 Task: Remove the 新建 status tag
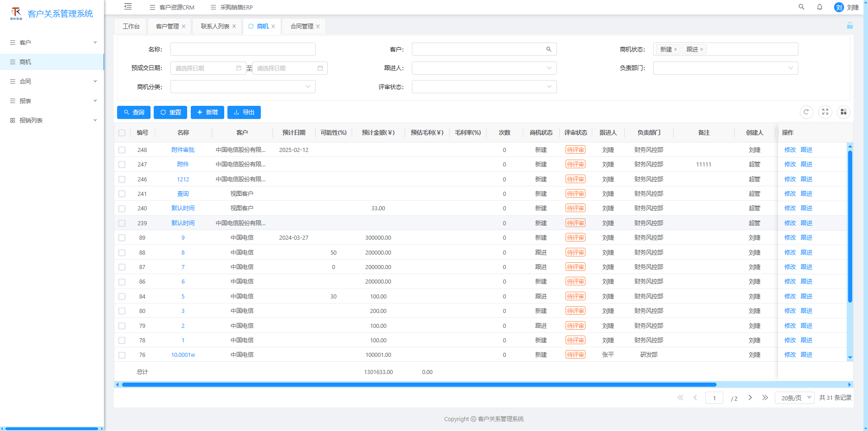(675, 50)
